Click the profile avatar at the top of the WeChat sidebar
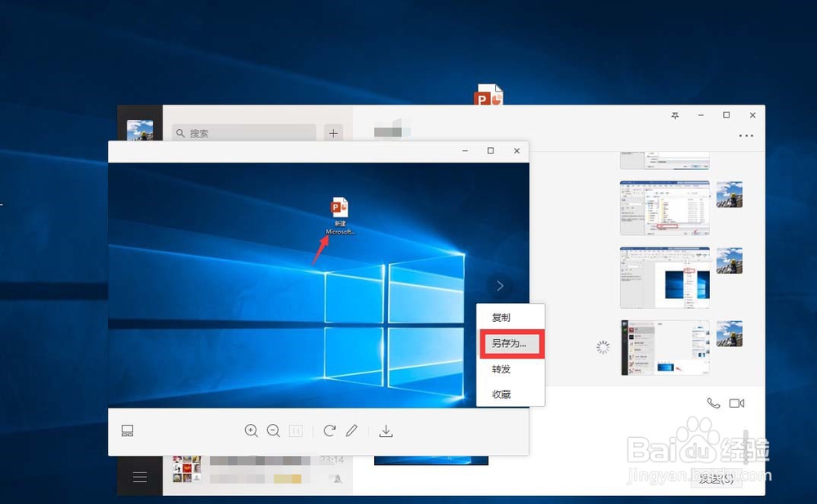The height and width of the screenshot is (504, 817). click(141, 131)
